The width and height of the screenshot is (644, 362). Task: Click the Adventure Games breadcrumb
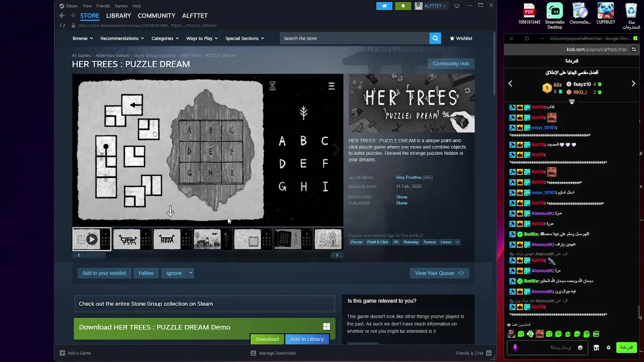112,55
